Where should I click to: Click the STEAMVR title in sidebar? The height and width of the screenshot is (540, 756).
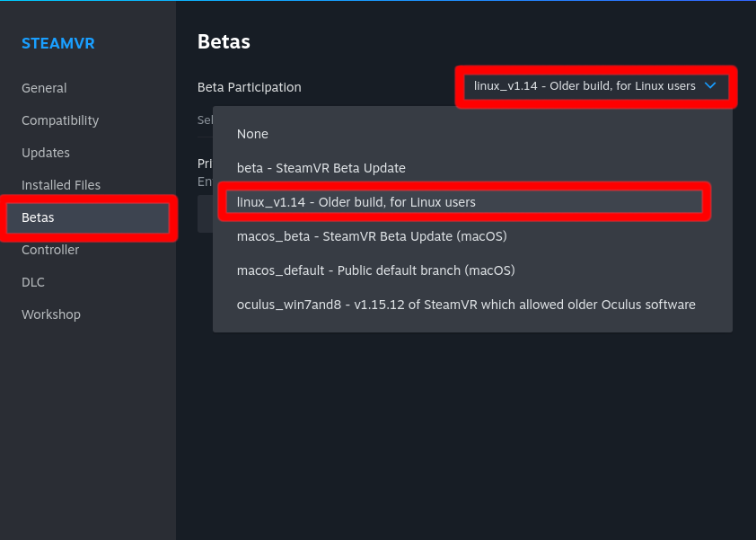tap(57, 43)
